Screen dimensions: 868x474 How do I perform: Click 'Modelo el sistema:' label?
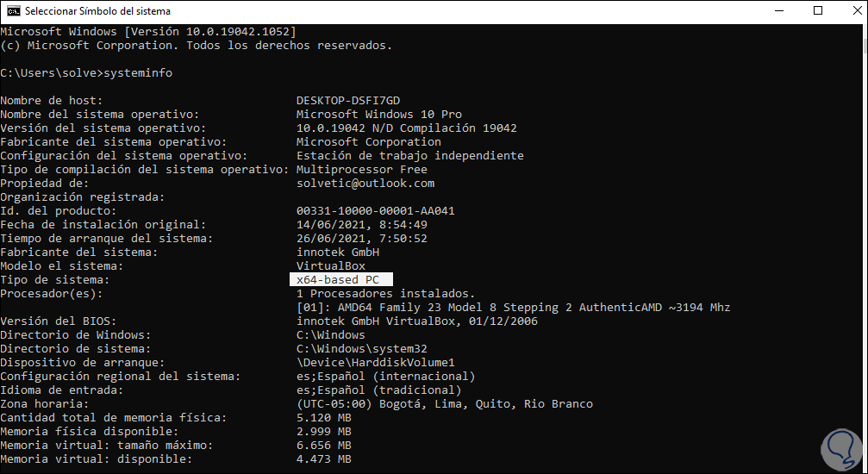pos(62,266)
